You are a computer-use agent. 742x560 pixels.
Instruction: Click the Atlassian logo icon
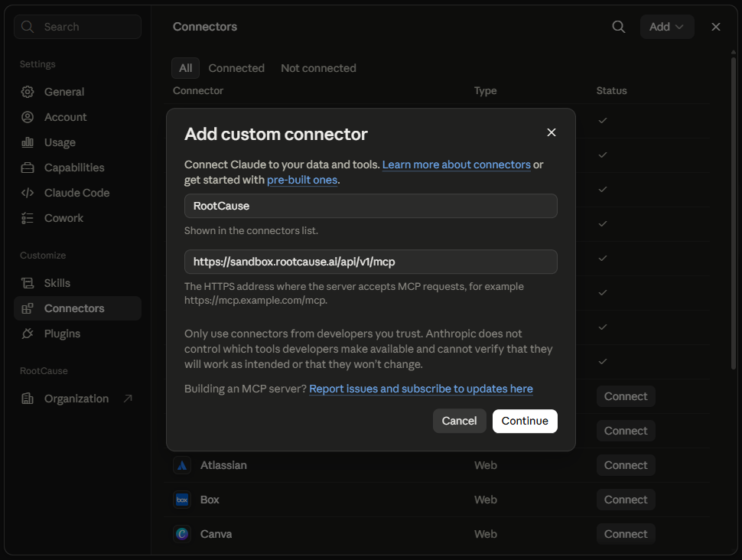pos(182,465)
